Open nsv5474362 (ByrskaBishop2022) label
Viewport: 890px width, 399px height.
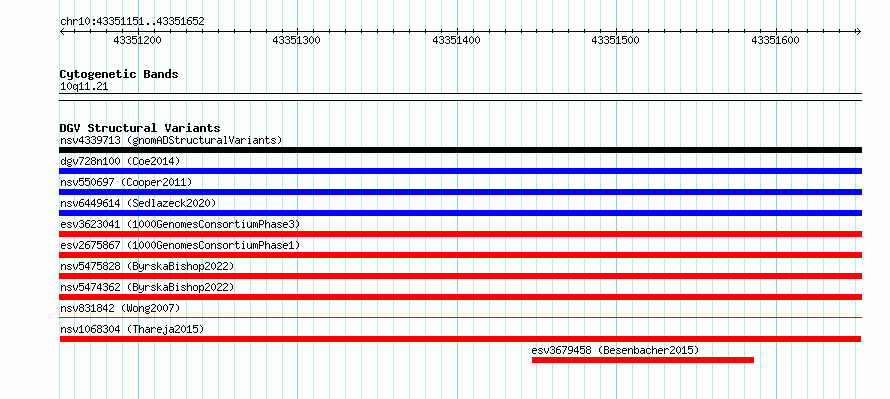tap(147, 287)
